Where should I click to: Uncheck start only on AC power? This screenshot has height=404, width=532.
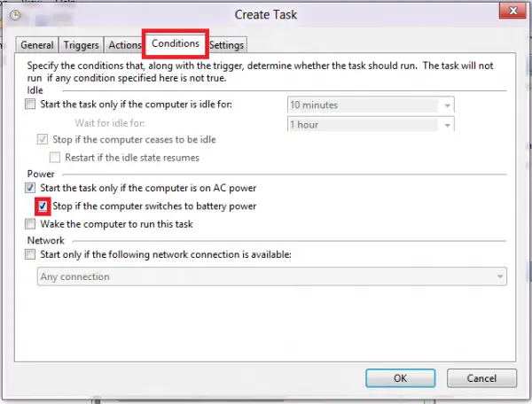[30, 188]
